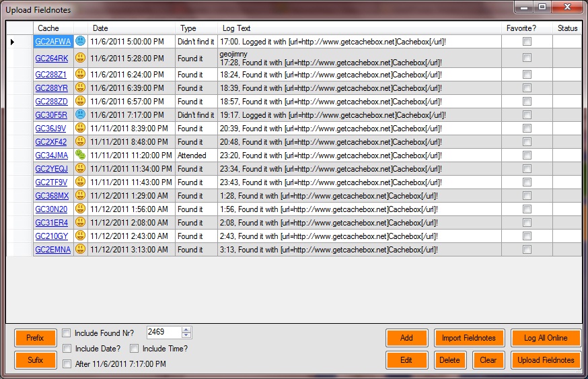Image resolution: width=588 pixels, height=379 pixels.
Task: Click Upload Fieldnotes button
Action: [x=546, y=360]
